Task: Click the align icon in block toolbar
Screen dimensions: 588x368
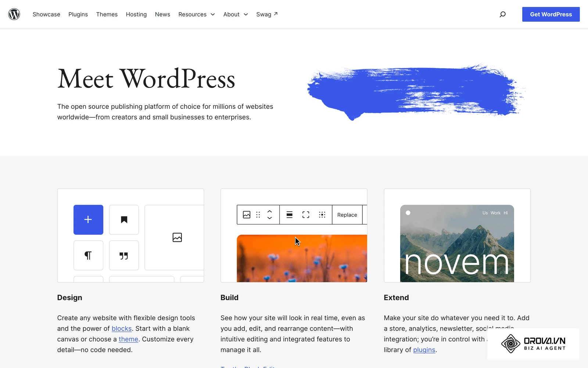Action: coord(290,215)
